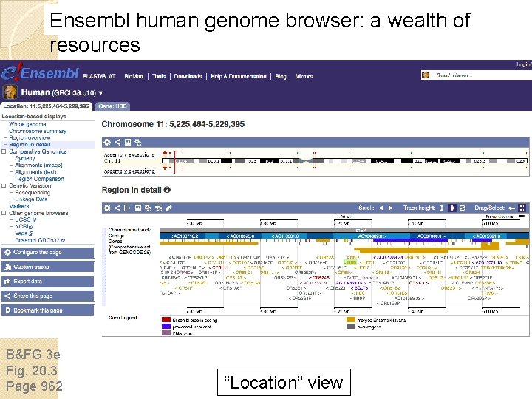Open Region Comparison link
The image size is (532, 399).
(39, 179)
